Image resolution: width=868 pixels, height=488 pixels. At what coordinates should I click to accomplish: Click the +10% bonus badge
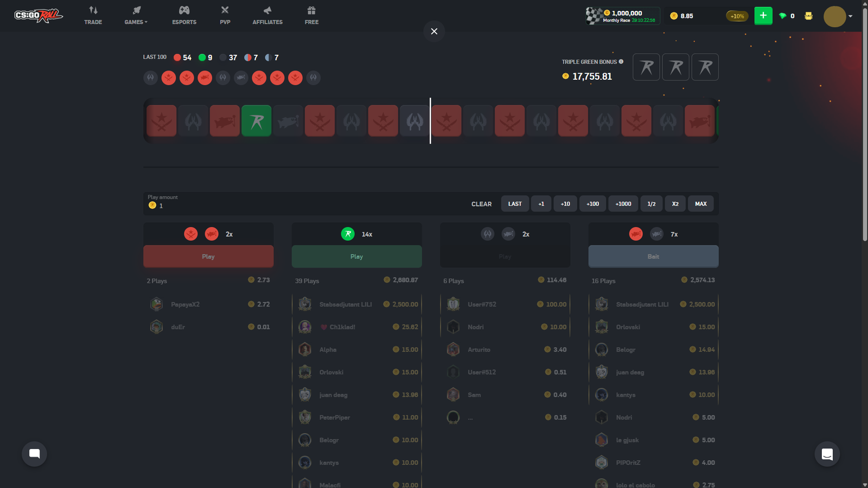[737, 16]
